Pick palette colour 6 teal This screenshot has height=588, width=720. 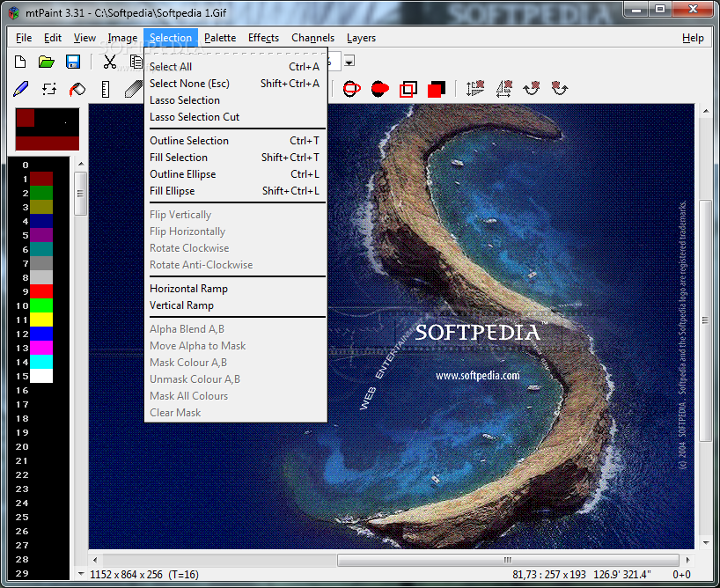coord(41,249)
